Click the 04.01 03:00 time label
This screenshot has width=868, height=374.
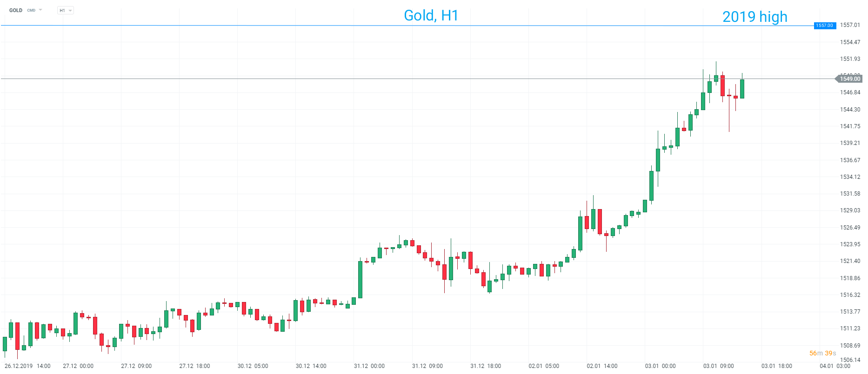tap(835, 366)
